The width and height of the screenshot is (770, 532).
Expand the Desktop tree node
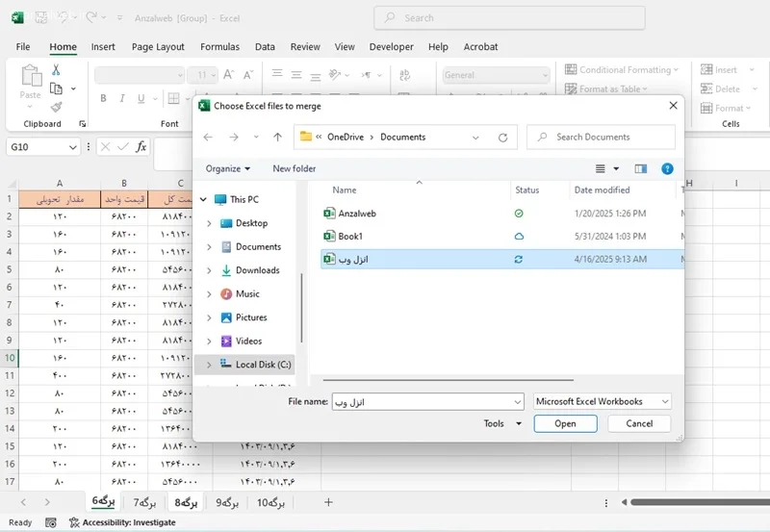click(209, 223)
